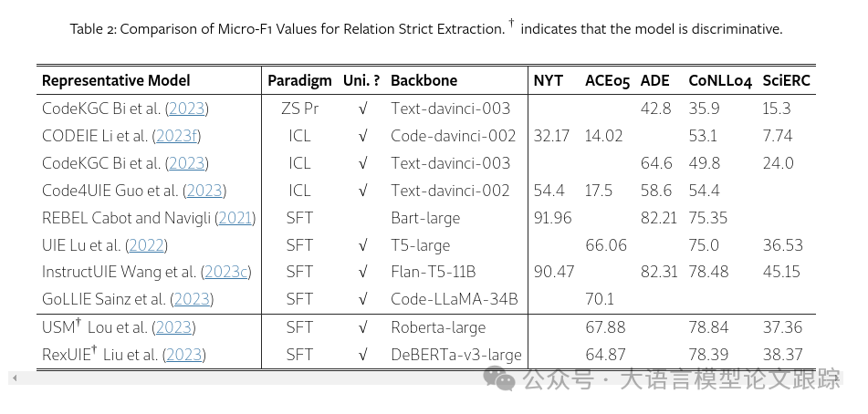The height and width of the screenshot is (414, 868).
Task: Open the 2022 citation for UIE Lu et al.
Action: [x=147, y=245]
